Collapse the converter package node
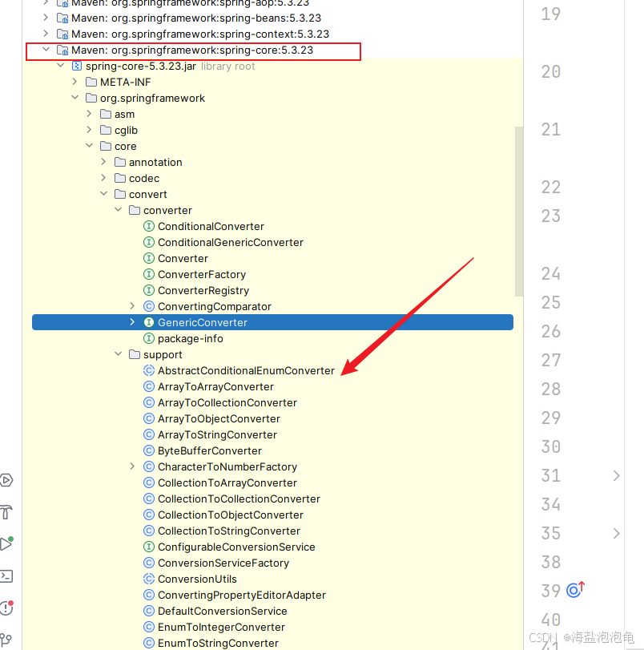The height and width of the screenshot is (650, 644). pos(118,210)
